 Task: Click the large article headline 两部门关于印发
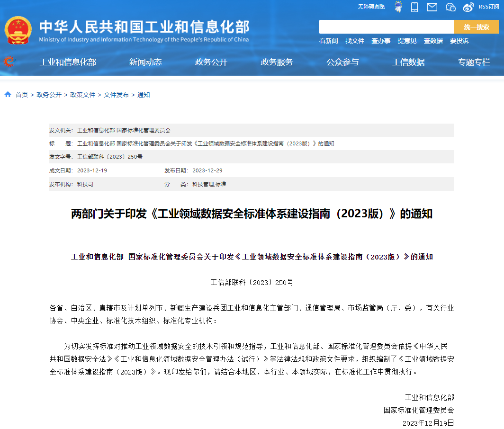click(x=252, y=214)
